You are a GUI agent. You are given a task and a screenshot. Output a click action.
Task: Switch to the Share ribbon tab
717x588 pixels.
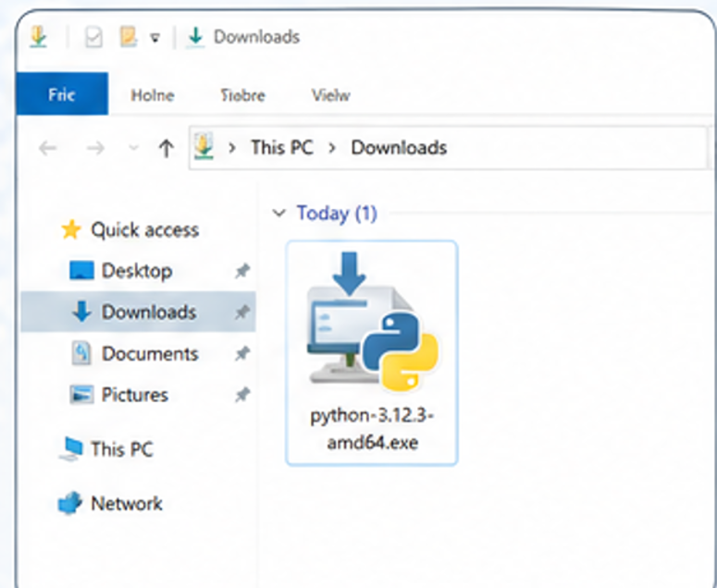coord(242,95)
